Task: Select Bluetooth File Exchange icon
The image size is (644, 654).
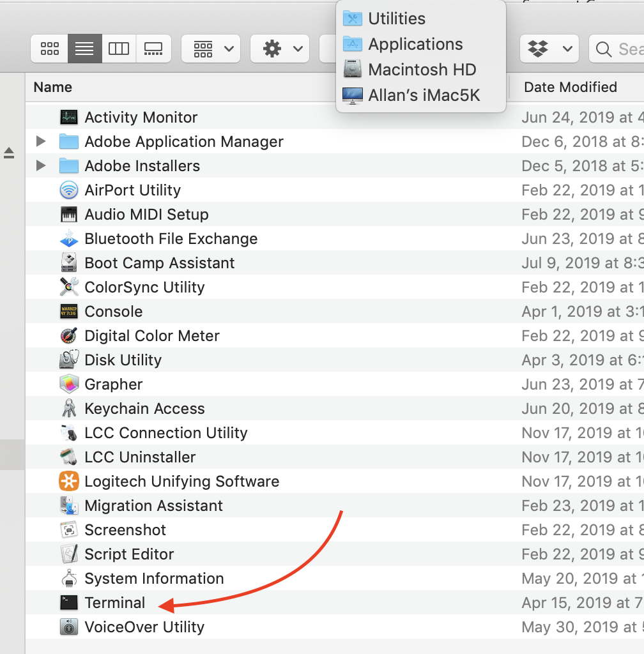Action: pyautogui.click(x=69, y=239)
